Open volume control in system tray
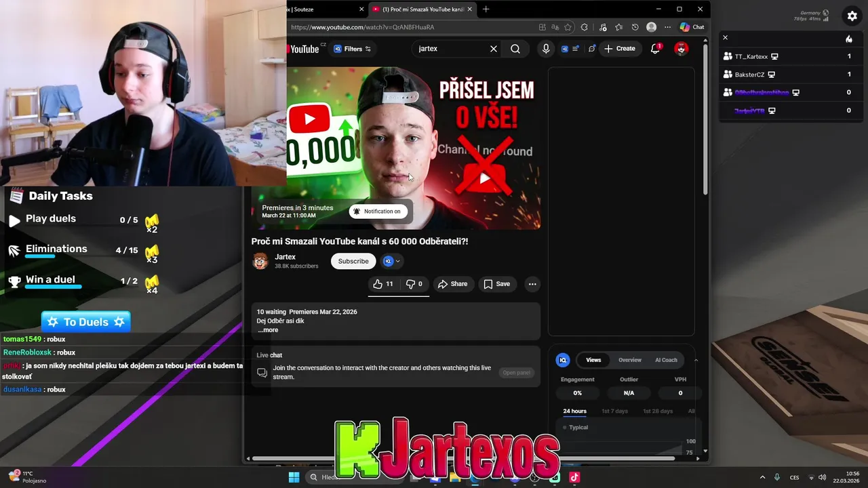This screenshot has height=488, width=868. click(x=822, y=477)
